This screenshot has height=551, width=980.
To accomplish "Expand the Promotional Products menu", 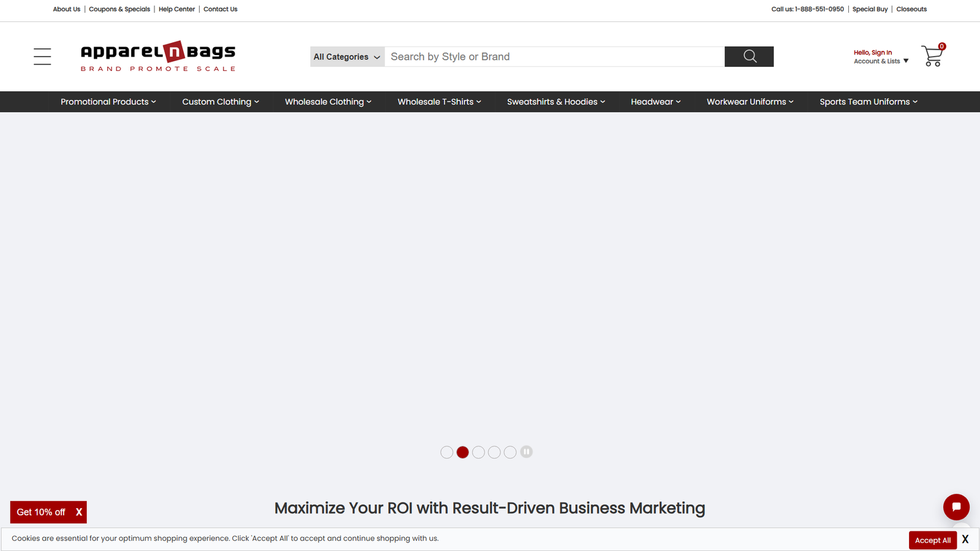I will tap(108, 102).
